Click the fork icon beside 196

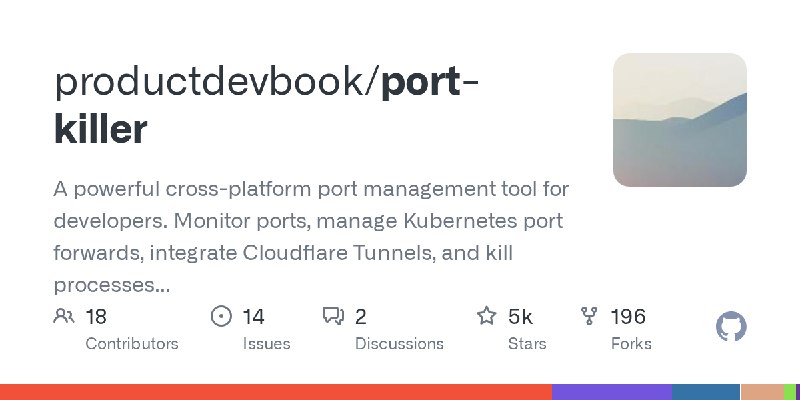[x=589, y=316]
